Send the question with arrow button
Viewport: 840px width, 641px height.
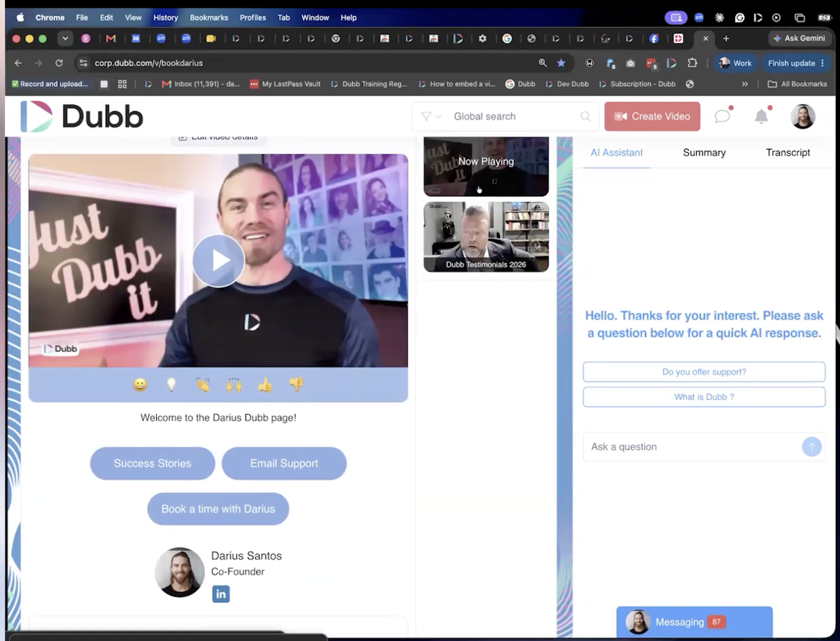click(812, 447)
